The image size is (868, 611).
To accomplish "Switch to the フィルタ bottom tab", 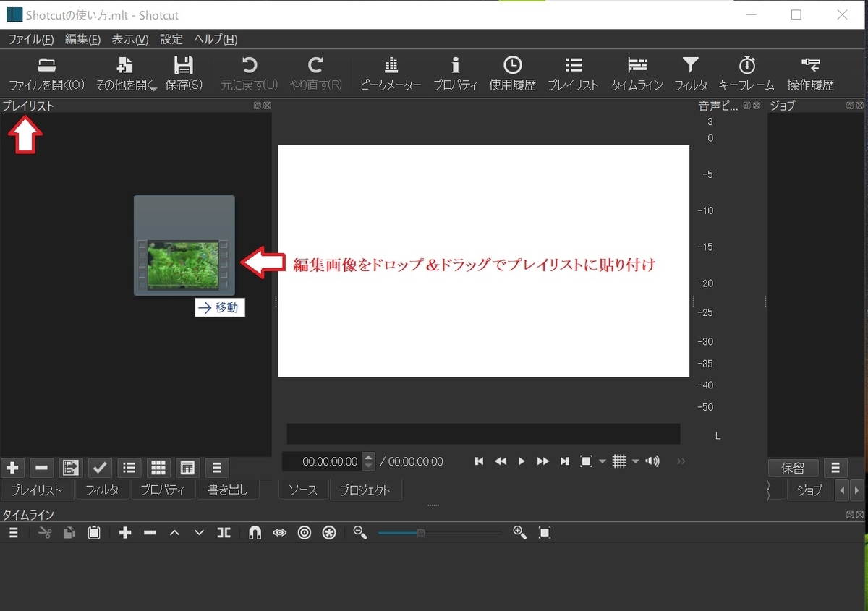I will 102,490.
